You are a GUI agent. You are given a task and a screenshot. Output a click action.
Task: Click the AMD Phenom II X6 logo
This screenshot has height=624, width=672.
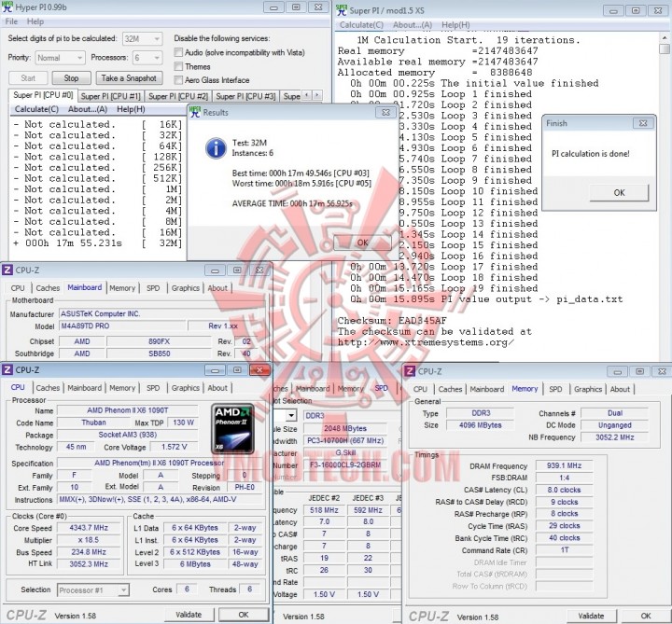point(232,428)
